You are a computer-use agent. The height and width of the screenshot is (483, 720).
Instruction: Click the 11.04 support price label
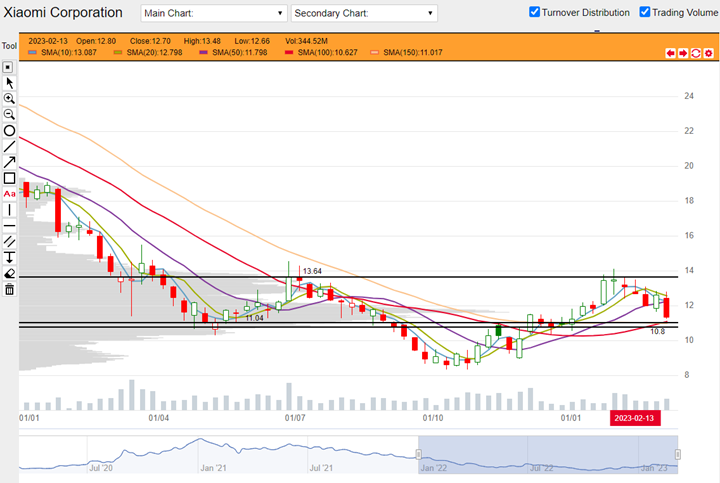coord(254,318)
